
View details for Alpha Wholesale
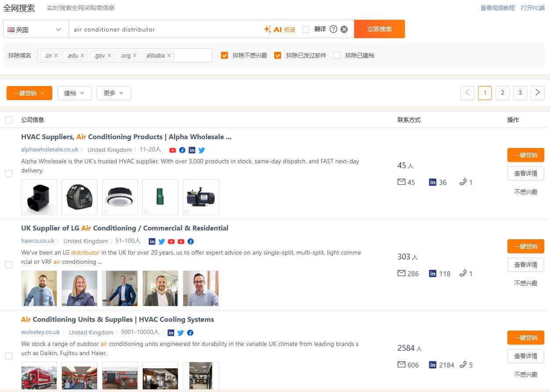526,173
